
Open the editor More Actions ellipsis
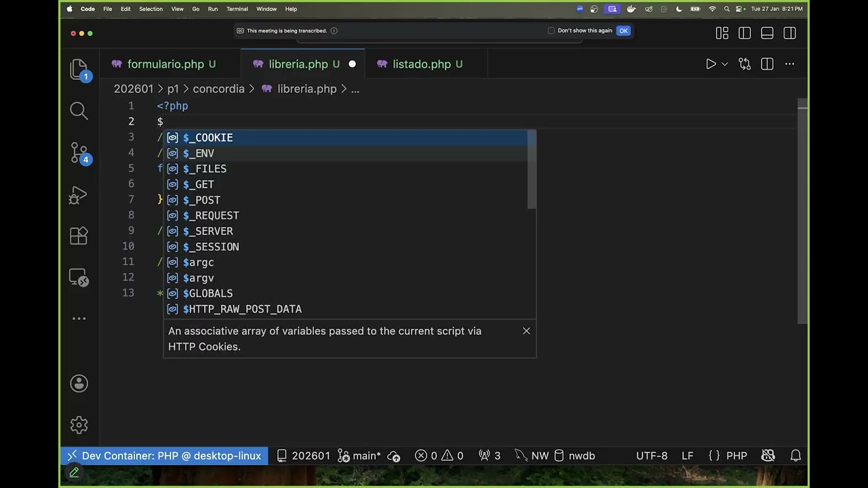pos(789,64)
